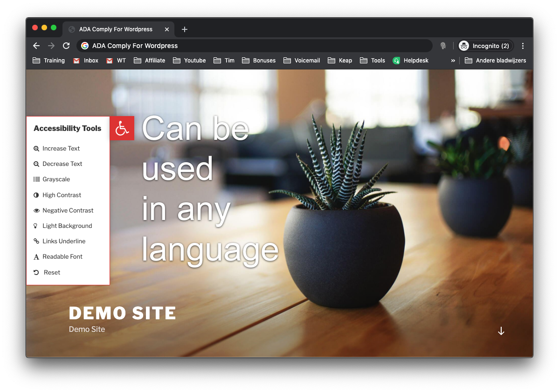Click the magnifier icon beside Decrease Text
The height and width of the screenshot is (392, 559).
[36, 164]
